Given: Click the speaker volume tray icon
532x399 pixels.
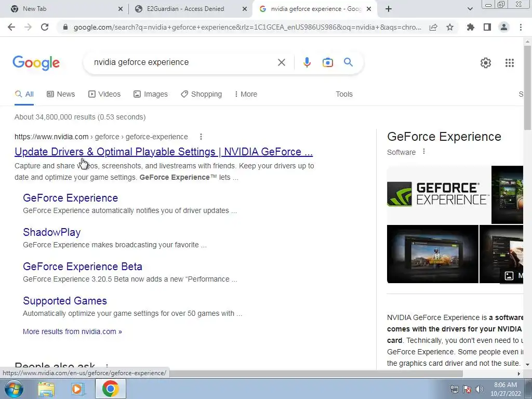Looking at the screenshot, I should click(x=479, y=389).
